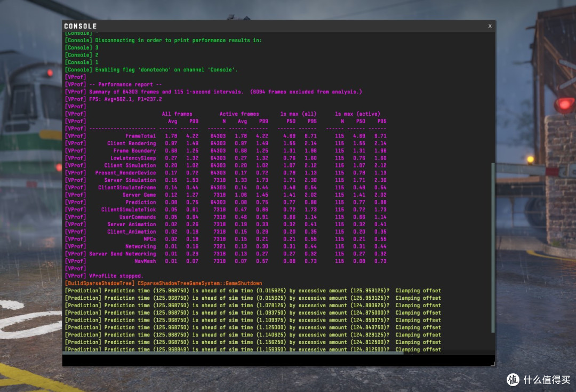Click Prediction line with excessive amount 124.890625
Viewport: 576px width, 392px height.
click(x=253, y=305)
